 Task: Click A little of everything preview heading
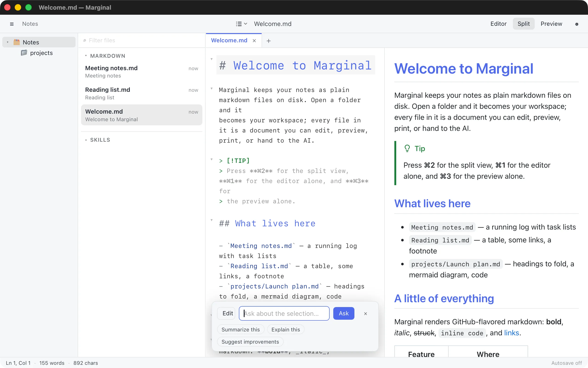pos(444,298)
